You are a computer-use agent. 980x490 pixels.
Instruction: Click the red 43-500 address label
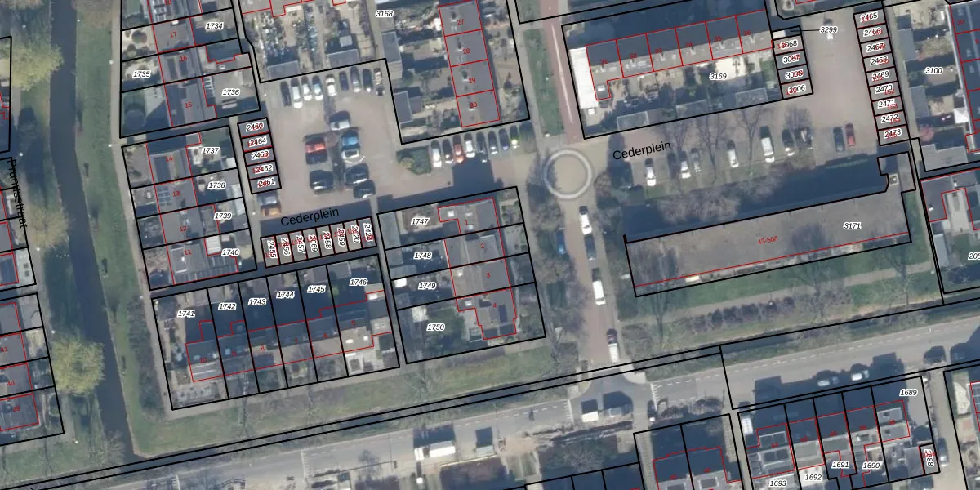pyautogui.click(x=768, y=240)
